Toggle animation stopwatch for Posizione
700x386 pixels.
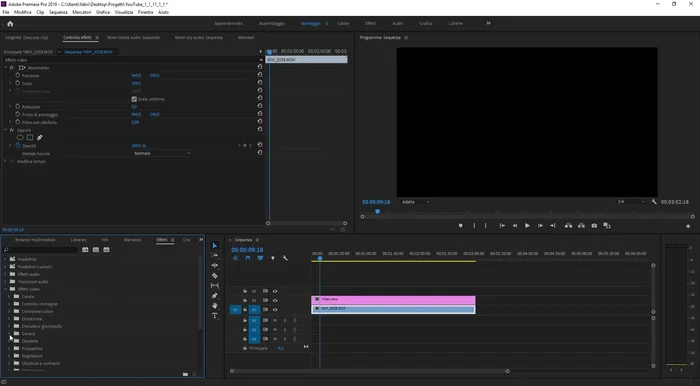pos(18,75)
